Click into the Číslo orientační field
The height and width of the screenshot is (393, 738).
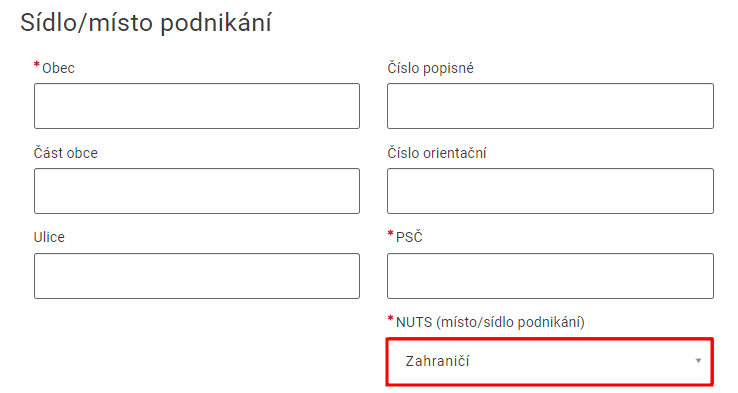coord(550,191)
